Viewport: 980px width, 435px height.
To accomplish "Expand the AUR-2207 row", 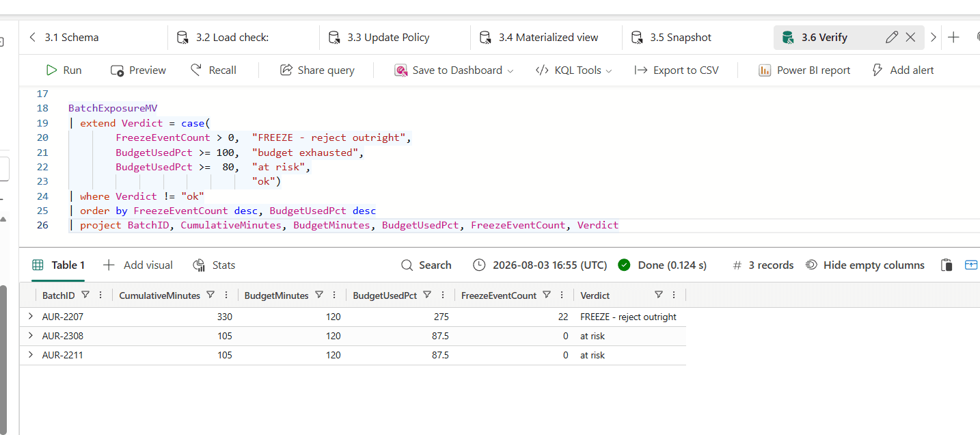I will pyautogui.click(x=30, y=317).
